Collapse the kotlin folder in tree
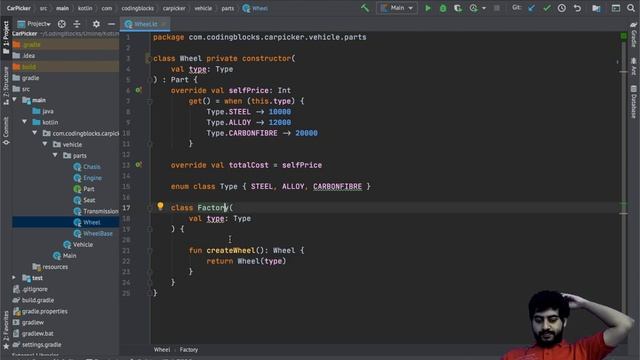The height and width of the screenshot is (360, 640). [x=25, y=122]
